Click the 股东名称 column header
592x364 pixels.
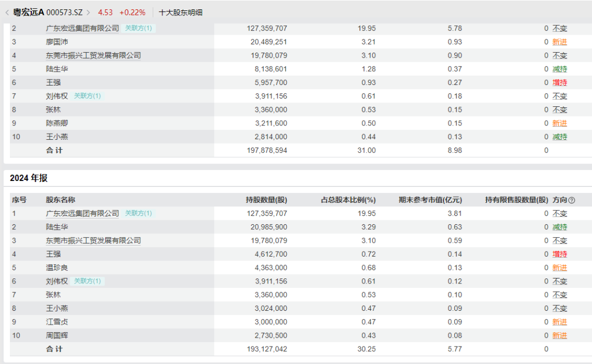click(60, 200)
